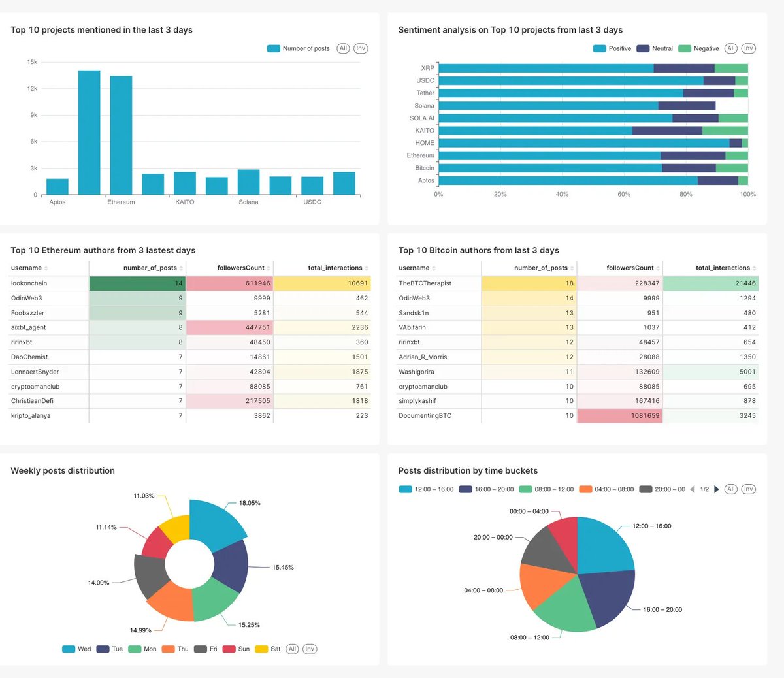
Task: Click the Aptos bar in posts chart
Action: click(x=57, y=187)
